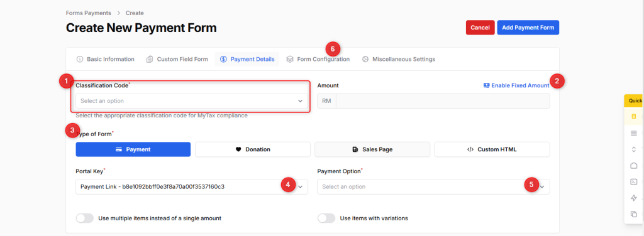644x236 pixels.
Task: Click the Amount input field
Action: [x=443, y=101]
